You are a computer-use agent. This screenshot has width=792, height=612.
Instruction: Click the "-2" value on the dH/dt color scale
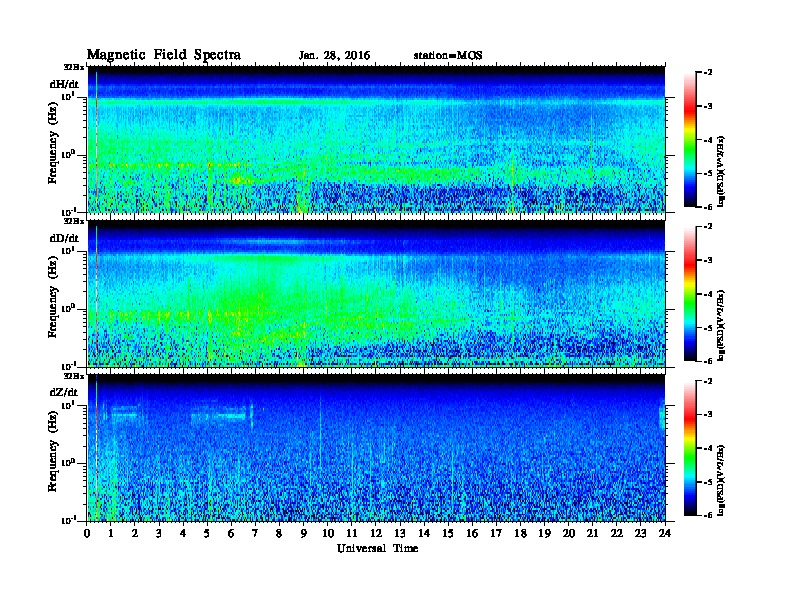tap(708, 73)
